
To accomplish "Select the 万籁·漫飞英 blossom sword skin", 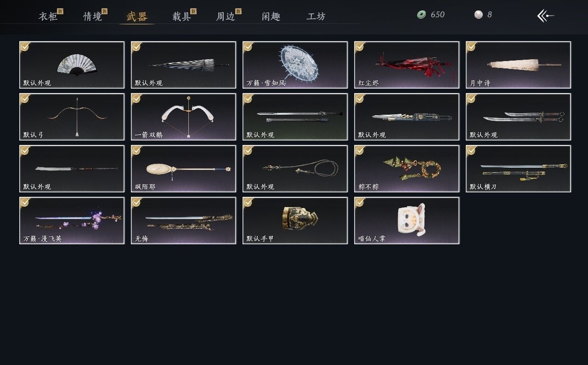I will 72,220.
